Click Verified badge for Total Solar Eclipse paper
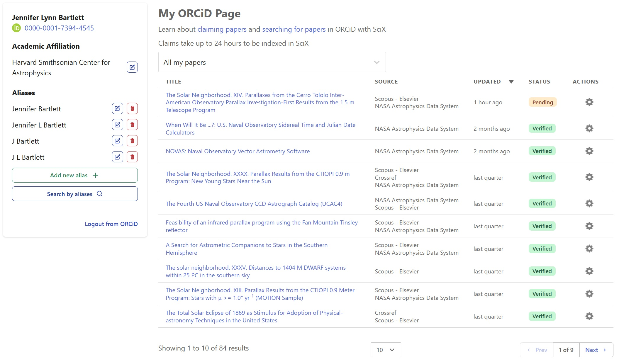 (x=542, y=316)
